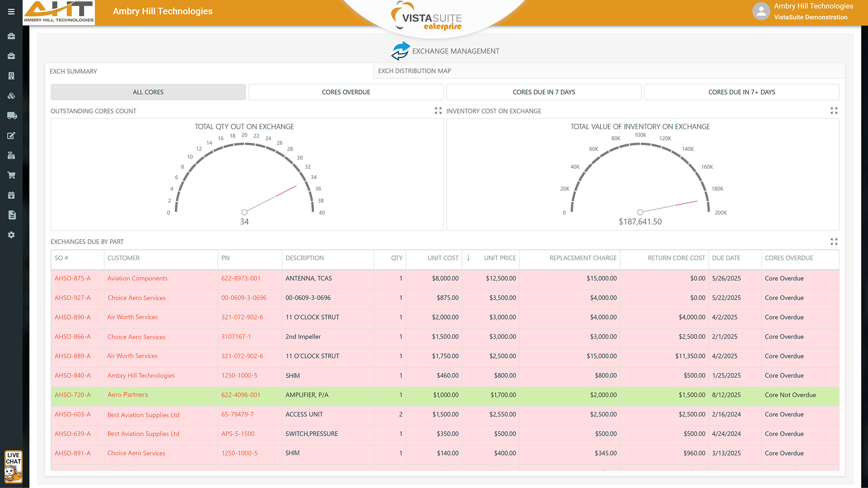This screenshot has width=868, height=488.
Task: Click the delivery truck sidebar icon
Action: coord(12,116)
